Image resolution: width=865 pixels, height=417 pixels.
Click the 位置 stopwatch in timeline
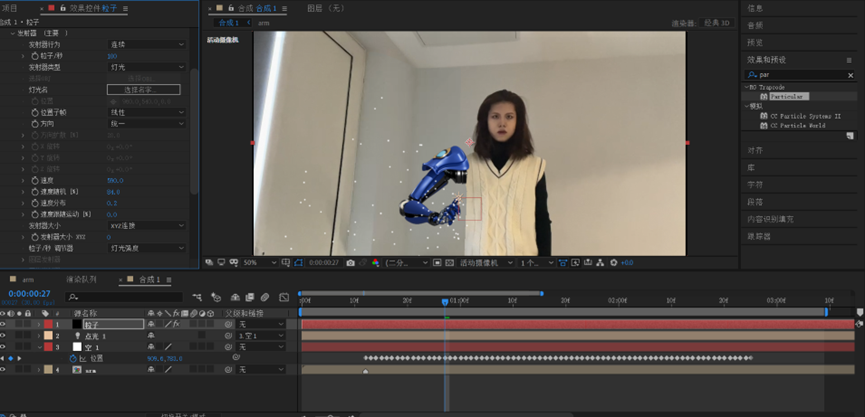73,359
